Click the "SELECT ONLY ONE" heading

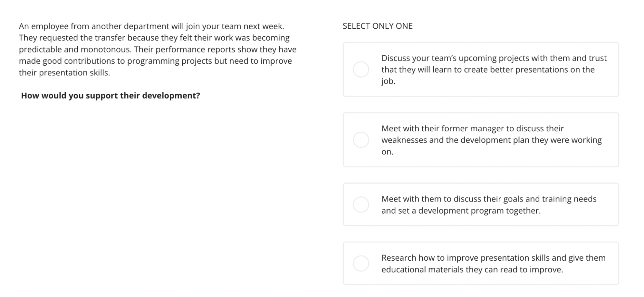(378, 26)
